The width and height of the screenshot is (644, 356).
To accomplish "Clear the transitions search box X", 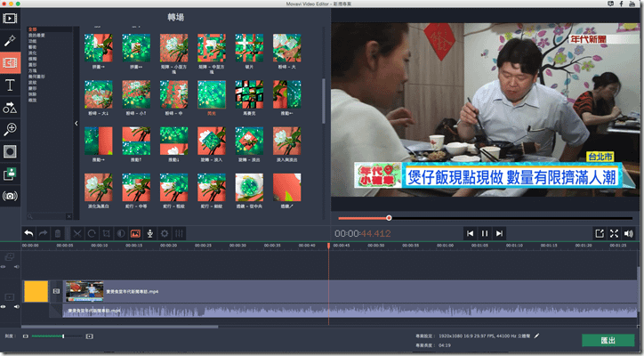I will [68, 216].
